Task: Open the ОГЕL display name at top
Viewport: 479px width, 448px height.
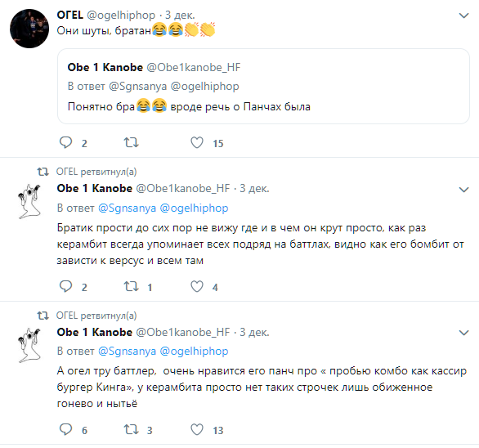Action: (x=70, y=15)
